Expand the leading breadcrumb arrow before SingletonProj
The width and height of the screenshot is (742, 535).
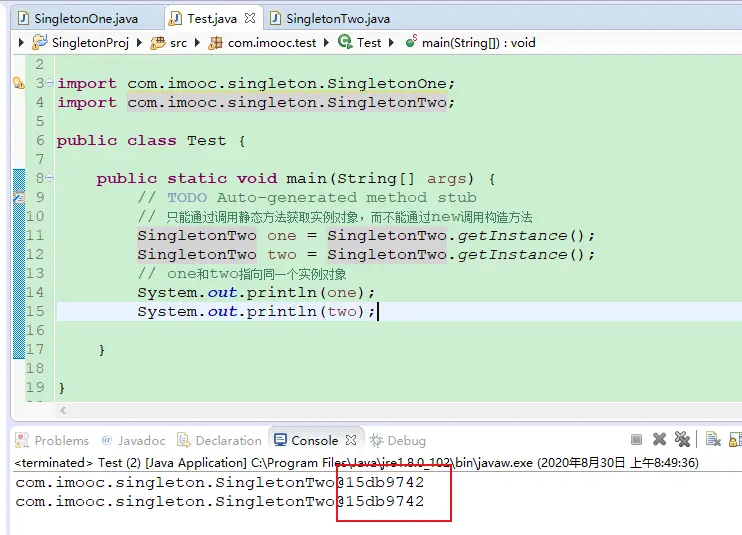tap(21, 43)
